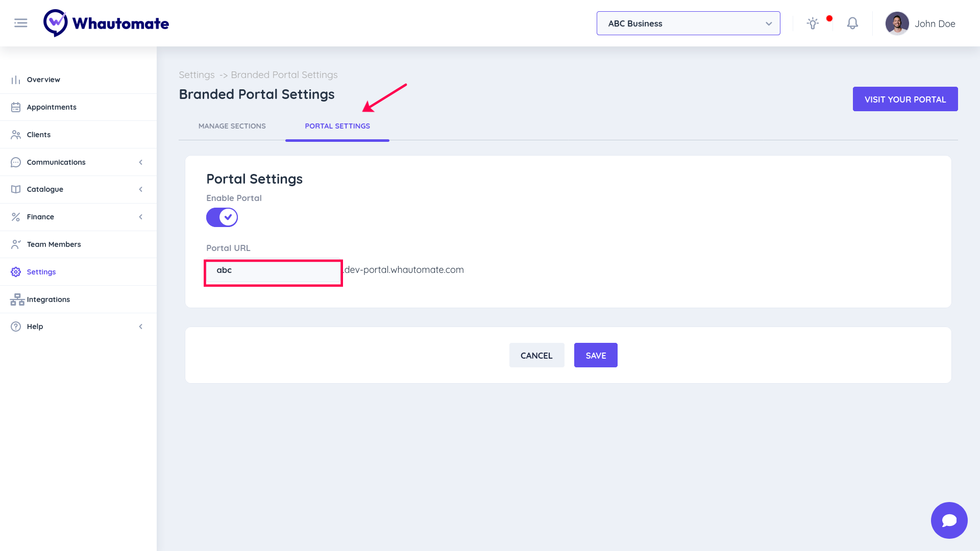The image size is (980, 551).
Task: Open the notifications bell
Action: (852, 23)
